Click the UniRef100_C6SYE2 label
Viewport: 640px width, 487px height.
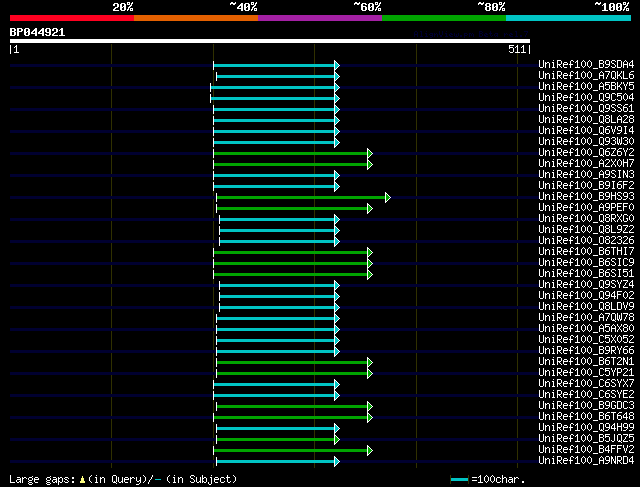click(586, 395)
